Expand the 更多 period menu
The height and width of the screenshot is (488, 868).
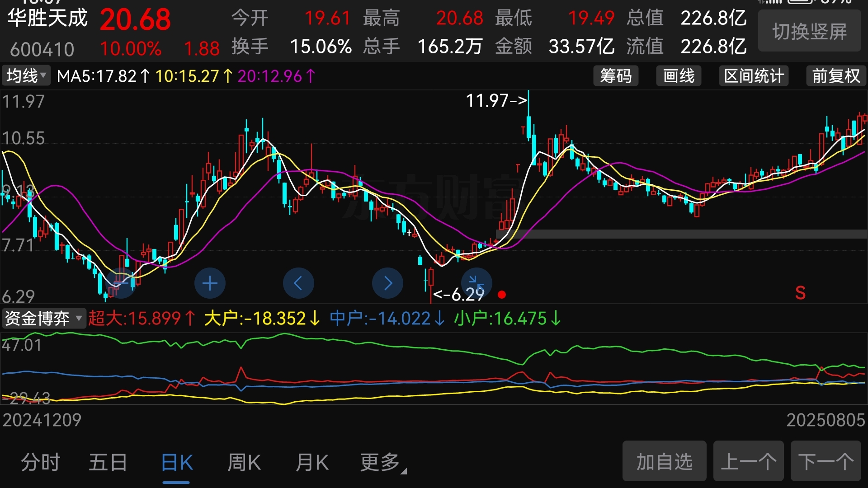point(382,462)
